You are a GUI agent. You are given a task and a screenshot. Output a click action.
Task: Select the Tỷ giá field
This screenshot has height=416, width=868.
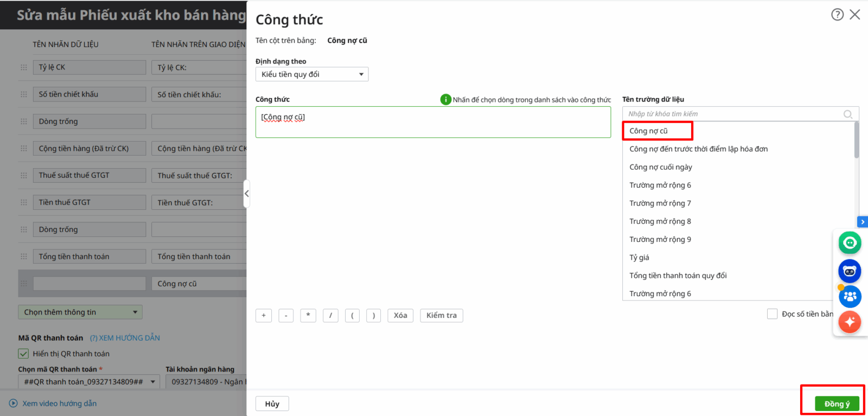639,258
